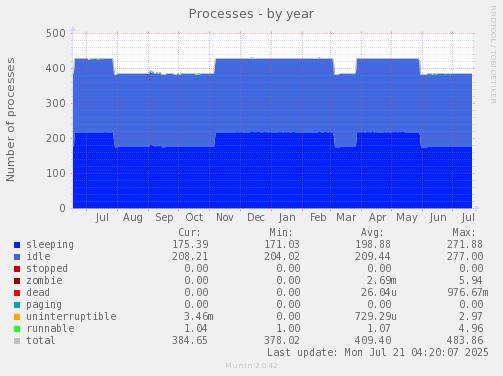
Task: Click idle average value 209.44
Action: click(373, 256)
